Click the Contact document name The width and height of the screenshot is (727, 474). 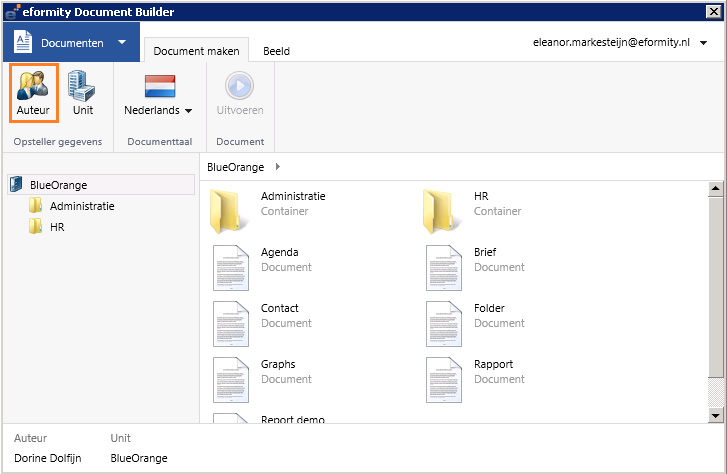click(280, 308)
